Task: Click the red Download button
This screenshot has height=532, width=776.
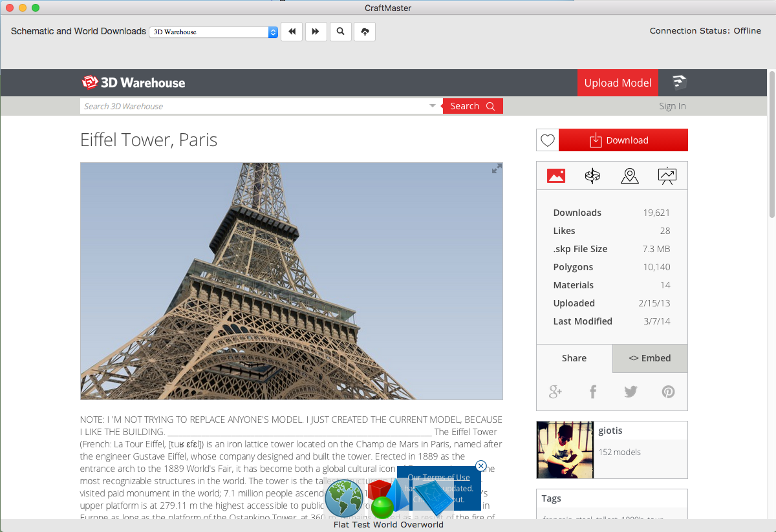Action: [623, 140]
